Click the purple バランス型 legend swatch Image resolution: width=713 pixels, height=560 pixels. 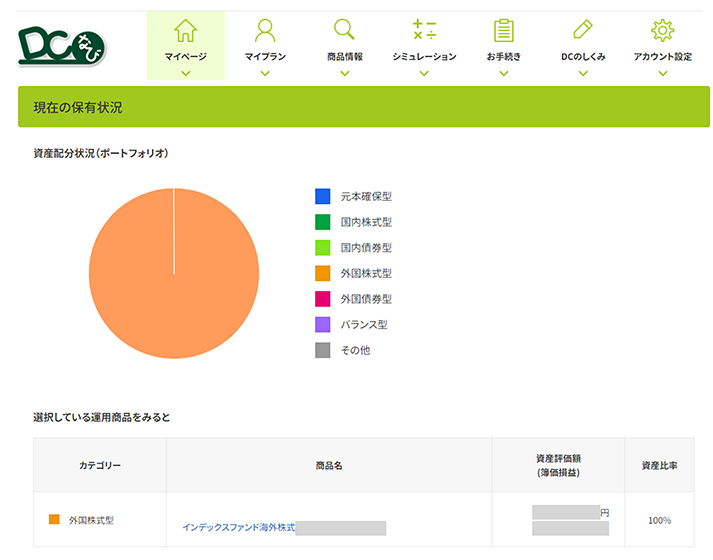click(x=322, y=325)
